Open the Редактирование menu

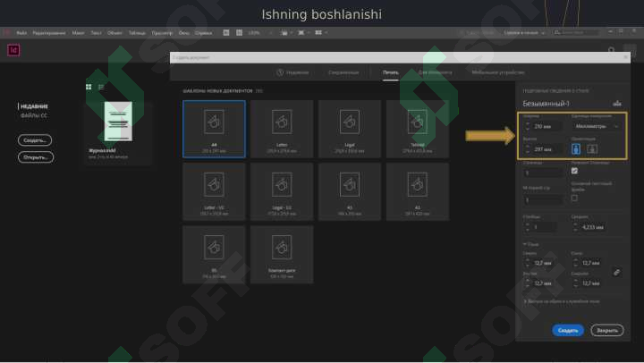coord(49,33)
